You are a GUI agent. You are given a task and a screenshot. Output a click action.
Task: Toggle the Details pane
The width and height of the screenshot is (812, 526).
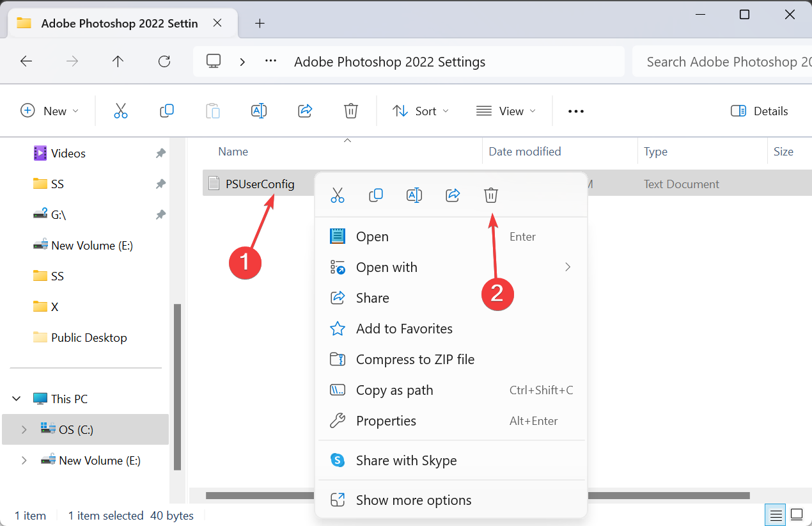click(x=759, y=111)
